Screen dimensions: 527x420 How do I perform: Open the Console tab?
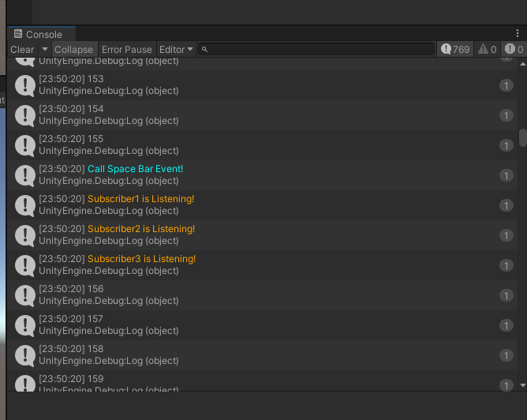(x=41, y=34)
